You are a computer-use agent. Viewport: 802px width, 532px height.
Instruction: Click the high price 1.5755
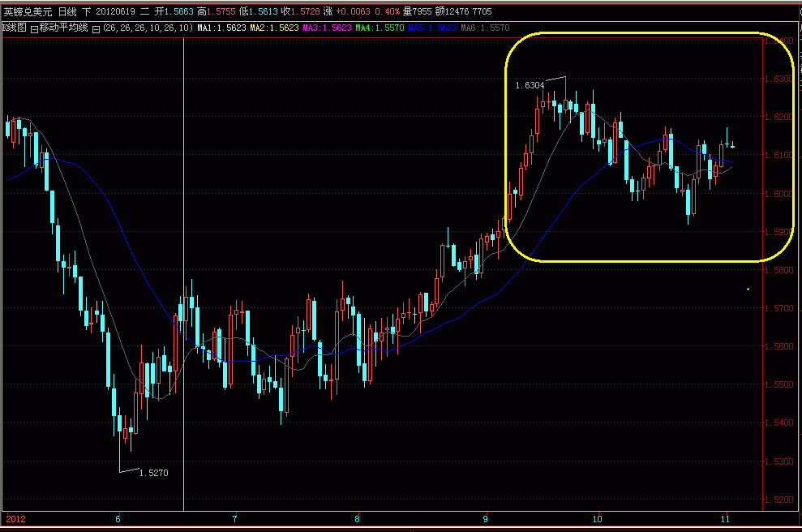pos(221,11)
